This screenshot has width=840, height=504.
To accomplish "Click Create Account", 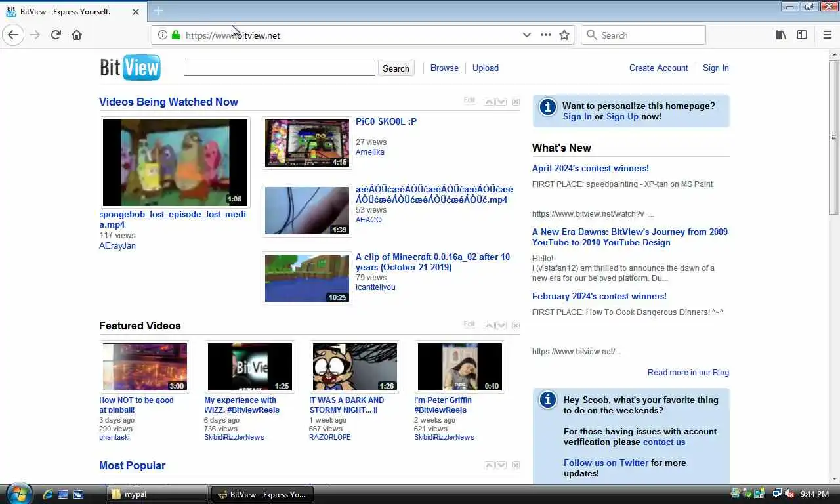I will 658,68.
